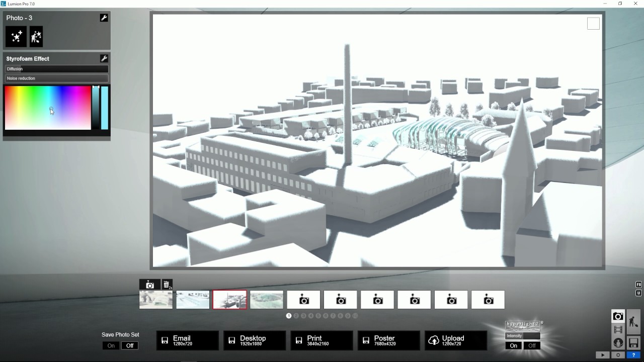Adjust the dark brightness bar of color picker
This screenshot has height=362, width=644.
pos(96,108)
